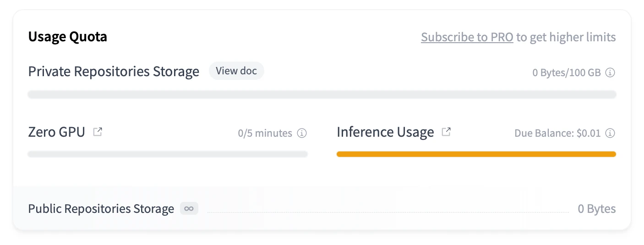Click the Private Repositories Storage label

(x=114, y=72)
